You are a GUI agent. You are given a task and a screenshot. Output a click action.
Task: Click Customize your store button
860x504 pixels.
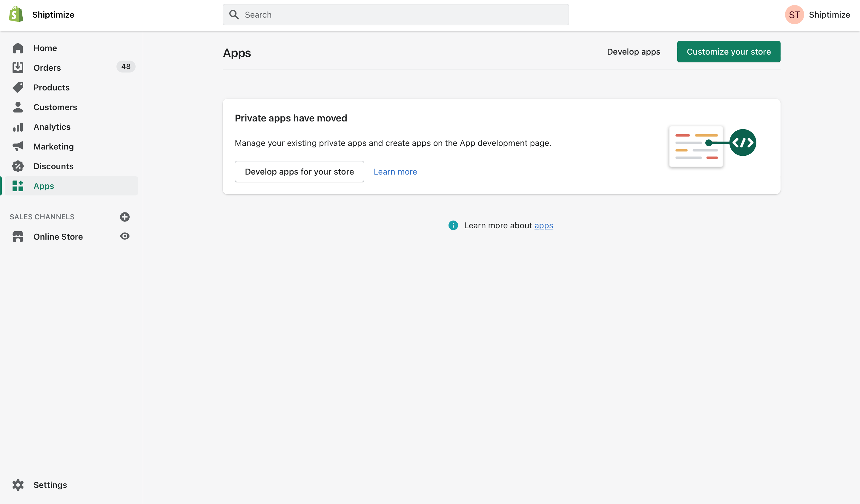click(729, 52)
